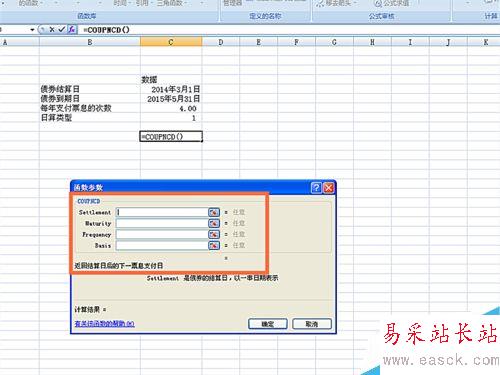Select the 每年支付票息的次数 label cell
Screen dimensions: 500x375
[x=90, y=108]
